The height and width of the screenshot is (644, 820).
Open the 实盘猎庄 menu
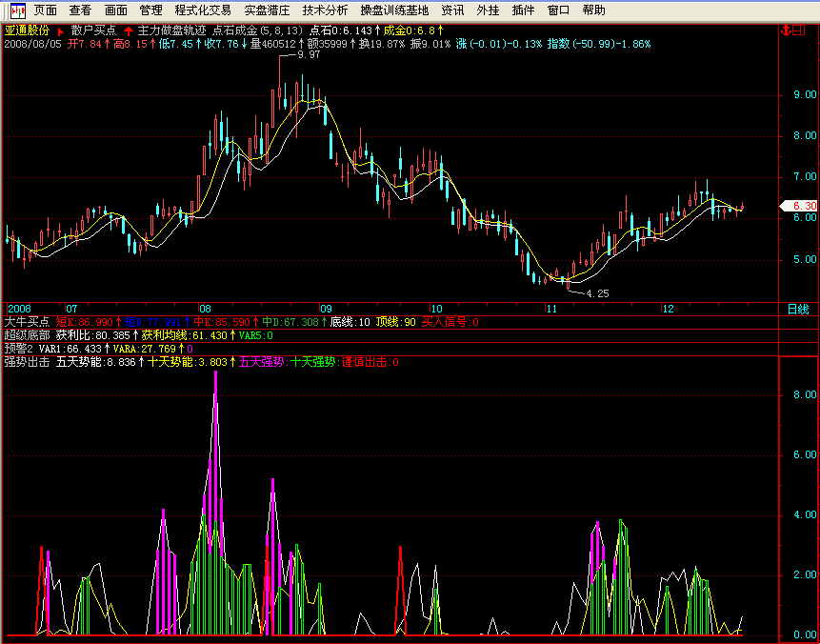pyautogui.click(x=267, y=10)
